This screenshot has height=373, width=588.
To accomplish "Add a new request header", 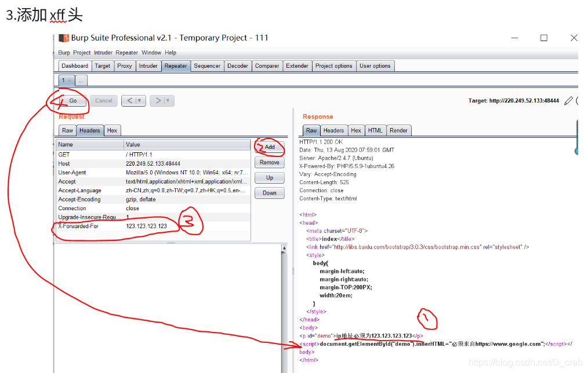I will [270, 147].
